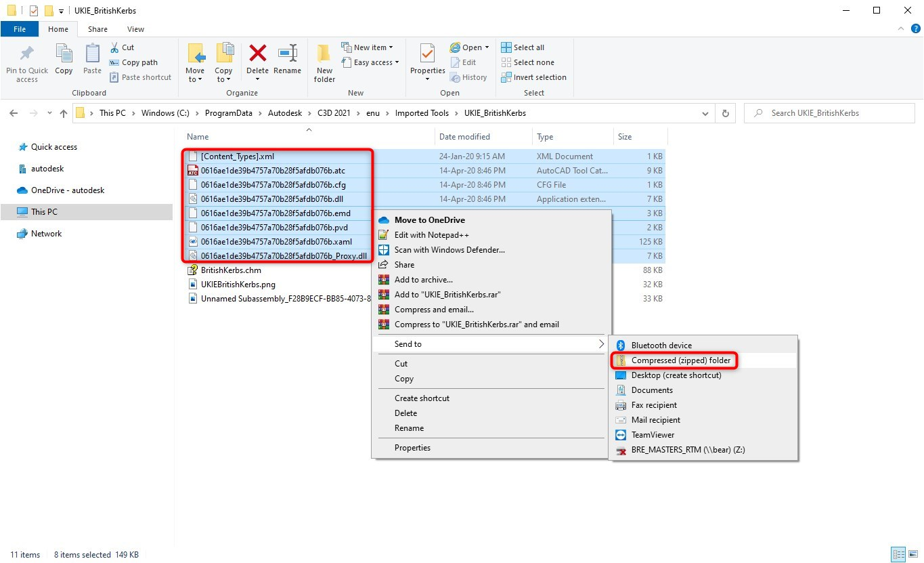The image size is (924, 563).
Task: Click the Copy icon in the ribbon
Action: pyautogui.click(x=64, y=58)
